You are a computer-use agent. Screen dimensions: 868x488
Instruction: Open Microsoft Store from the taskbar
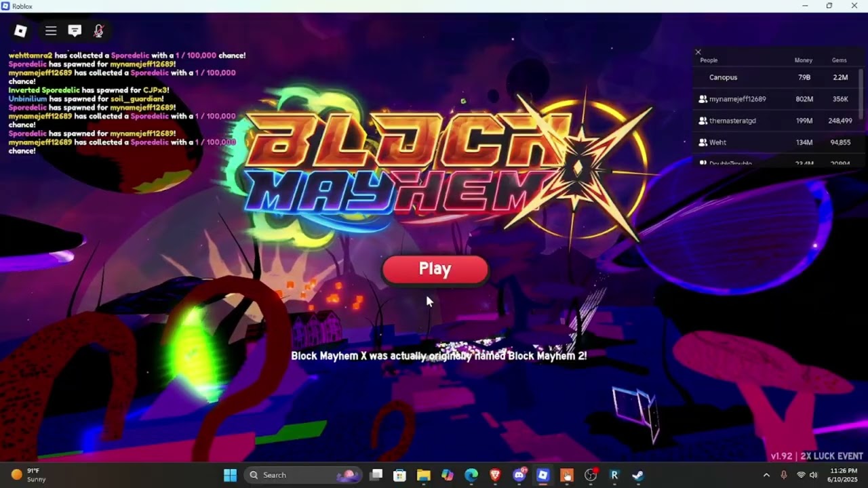400,475
